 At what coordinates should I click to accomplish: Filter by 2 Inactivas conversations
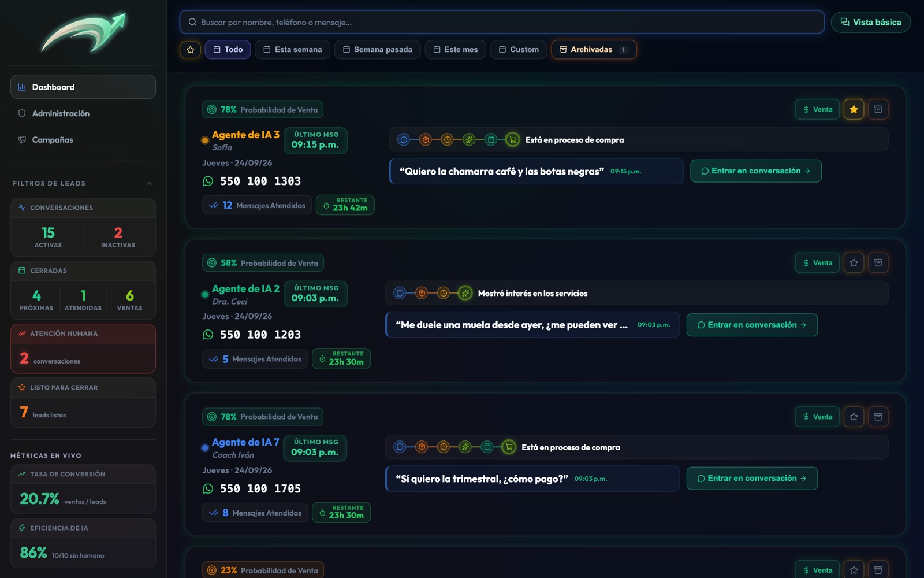click(x=118, y=237)
